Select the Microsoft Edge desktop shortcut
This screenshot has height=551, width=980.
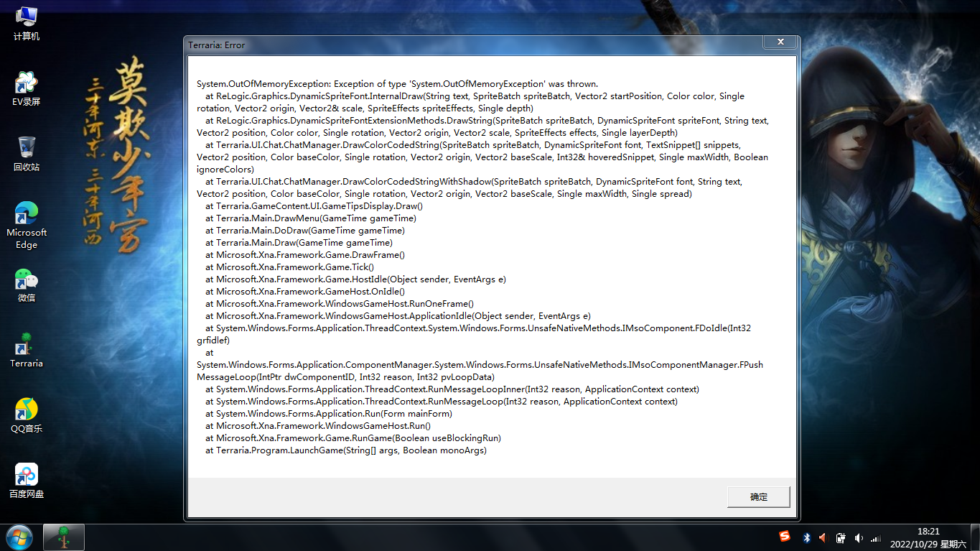pos(27,224)
